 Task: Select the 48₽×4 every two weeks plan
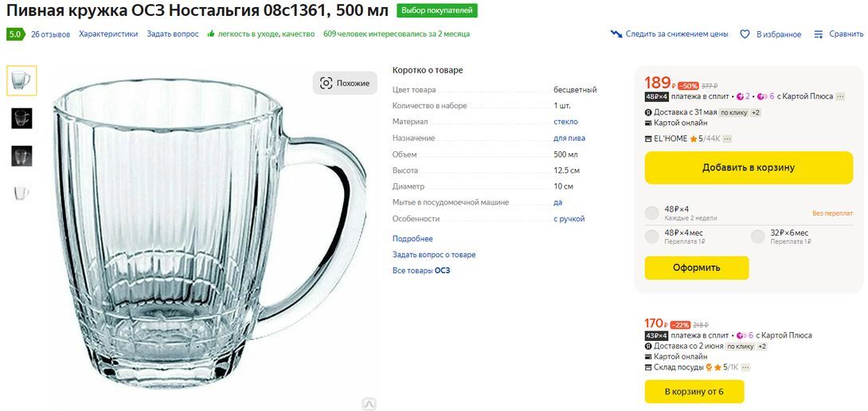click(652, 213)
